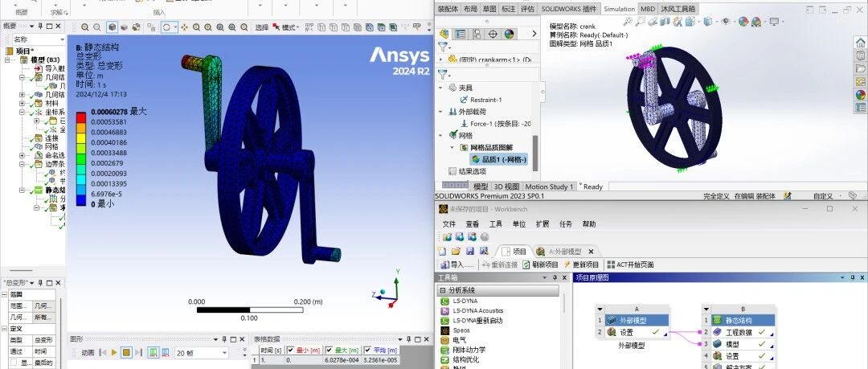Screen dimensions: 868x369
Task: Open Workbench 帮助 menu
Action: coord(589,224)
